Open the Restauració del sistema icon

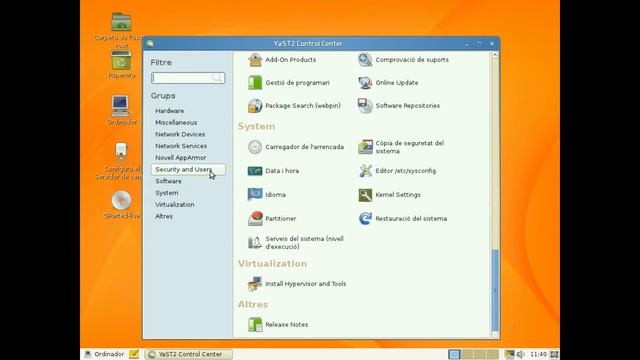pos(365,219)
